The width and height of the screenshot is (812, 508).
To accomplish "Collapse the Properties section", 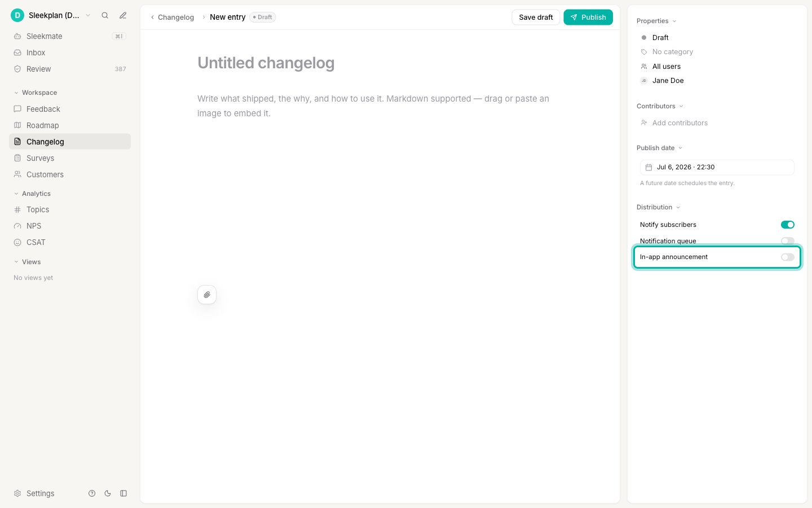I will point(656,21).
